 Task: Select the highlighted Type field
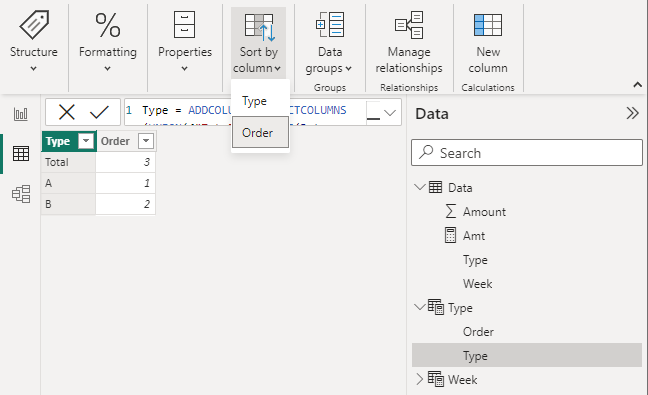(x=527, y=355)
